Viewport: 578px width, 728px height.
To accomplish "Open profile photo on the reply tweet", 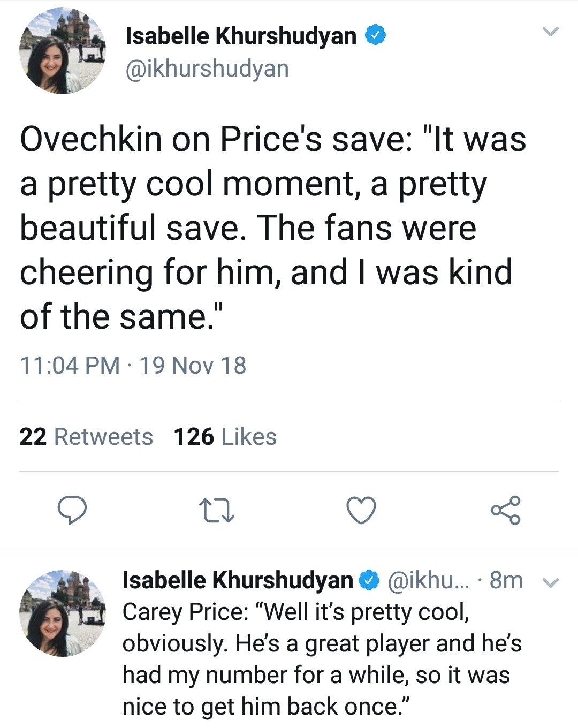I will coord(62,613).
